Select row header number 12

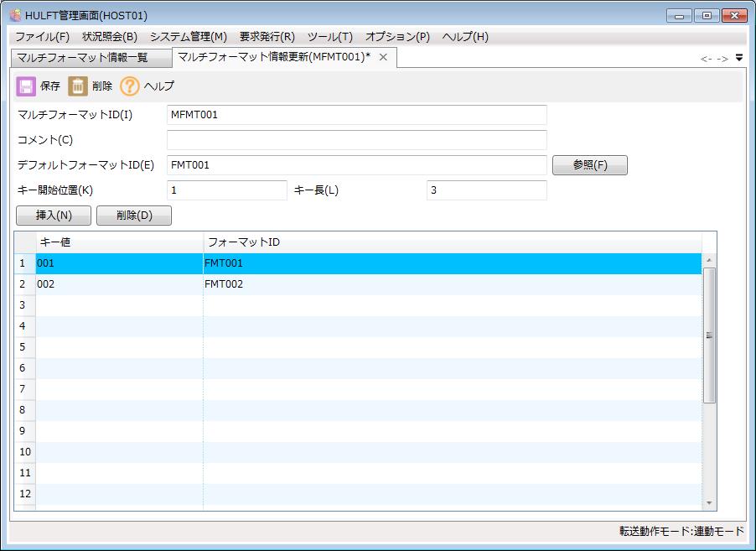(24, 494)
